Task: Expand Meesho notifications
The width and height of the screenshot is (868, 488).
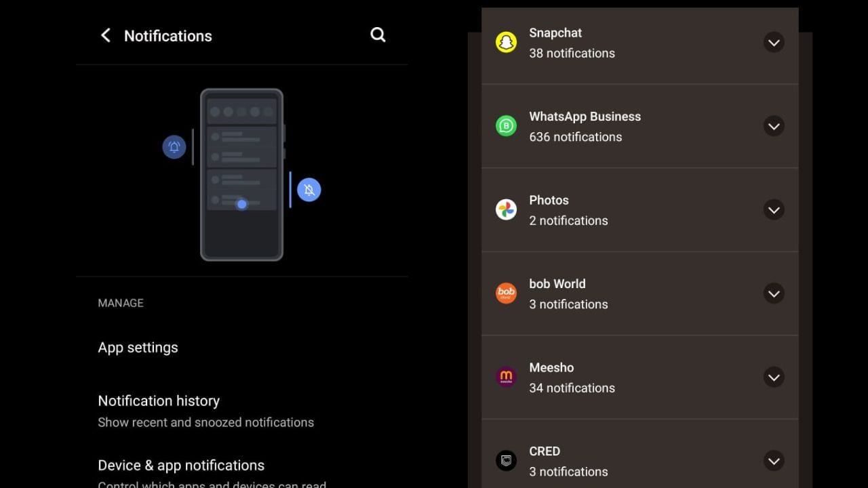Action: [774, 377]
